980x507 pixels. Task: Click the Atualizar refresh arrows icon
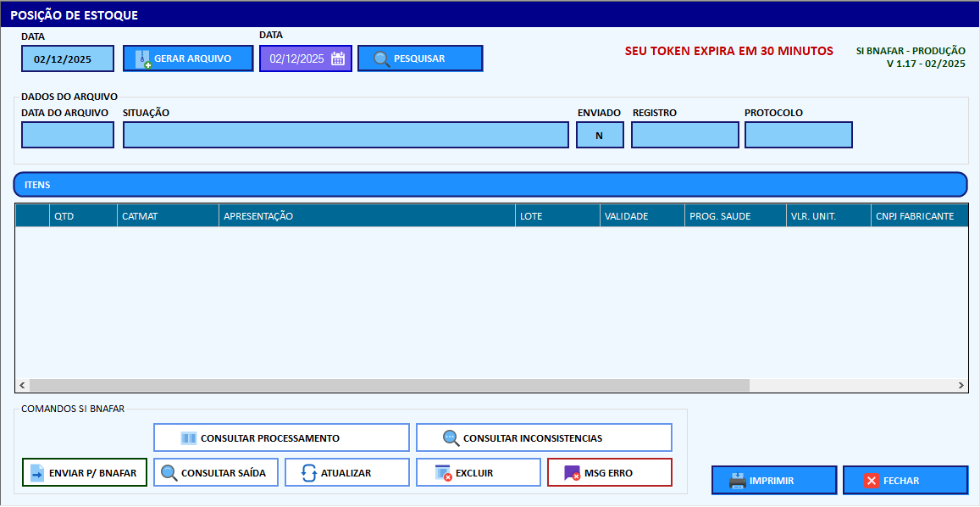pos(309,473)
